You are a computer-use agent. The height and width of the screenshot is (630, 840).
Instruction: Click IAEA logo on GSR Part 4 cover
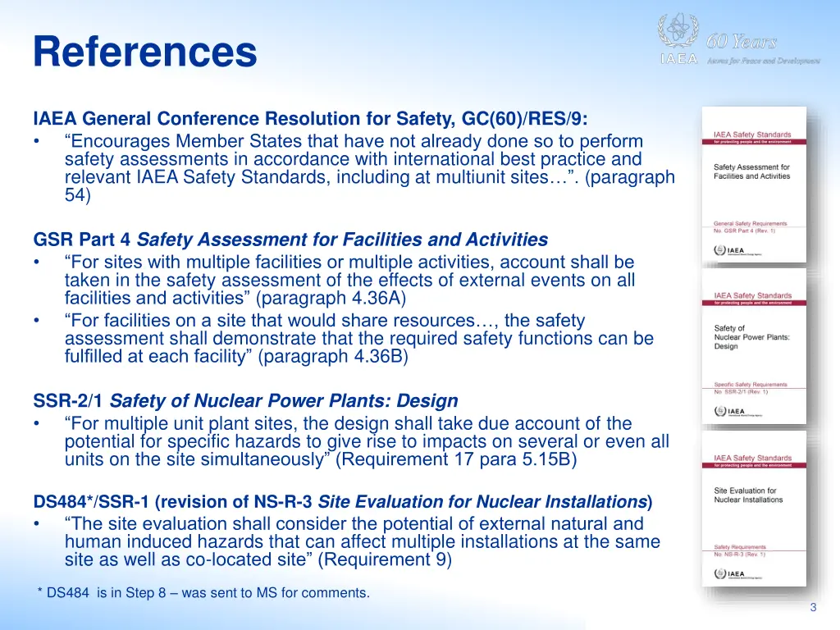(x=737, y=250)
